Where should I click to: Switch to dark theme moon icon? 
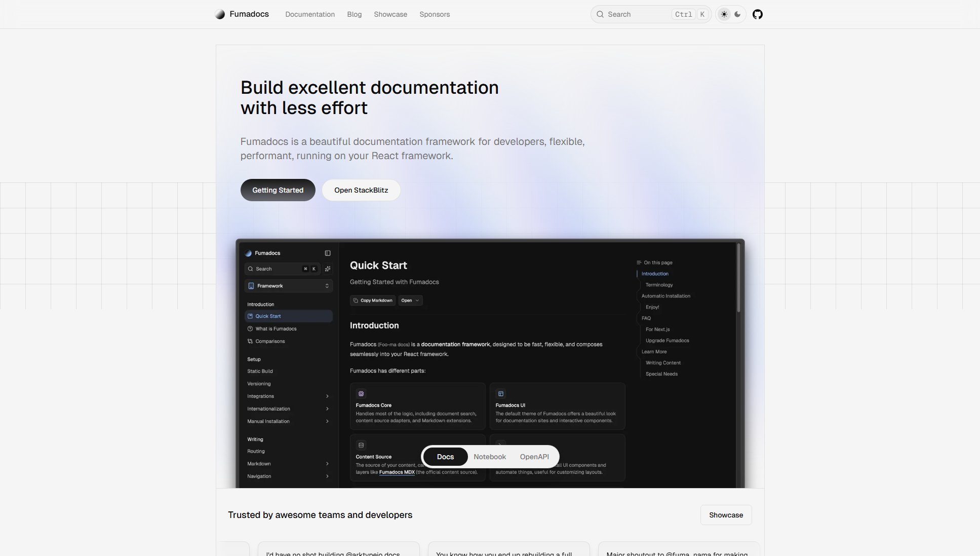737,14
